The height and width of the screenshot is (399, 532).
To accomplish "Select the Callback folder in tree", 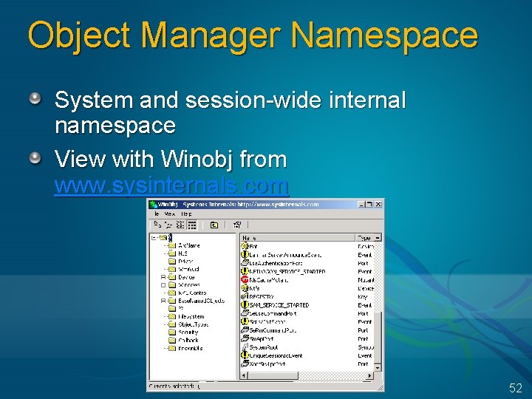I will (188, 340).
